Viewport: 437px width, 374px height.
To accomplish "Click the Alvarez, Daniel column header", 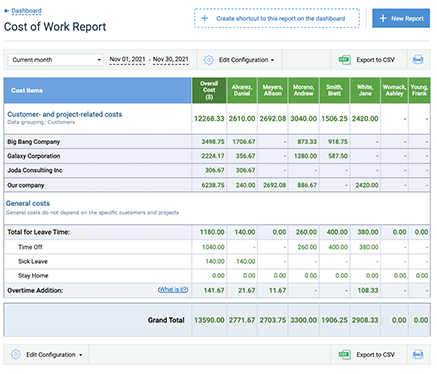I will (242, 90).
